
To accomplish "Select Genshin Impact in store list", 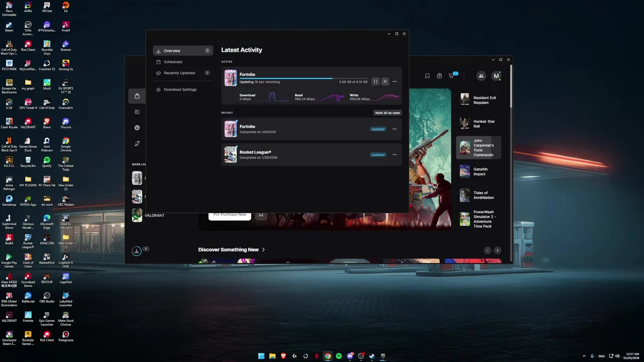I will [x=478, y=171].
